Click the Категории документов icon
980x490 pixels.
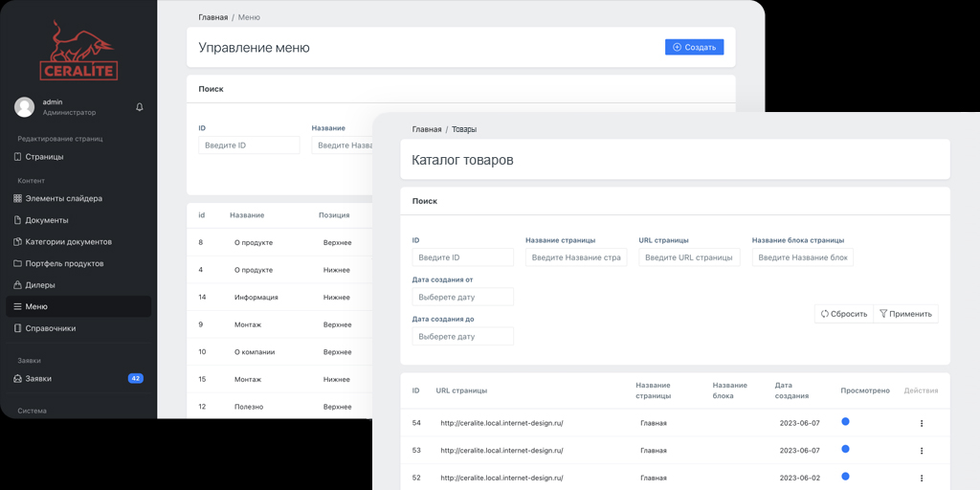(17, 242)
